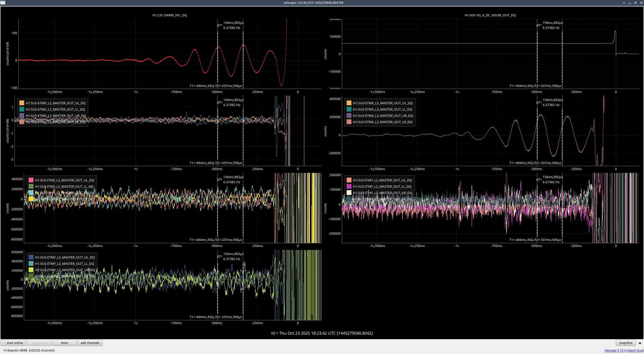
Task: Click the reset button
Action: (x=64, y=343)
